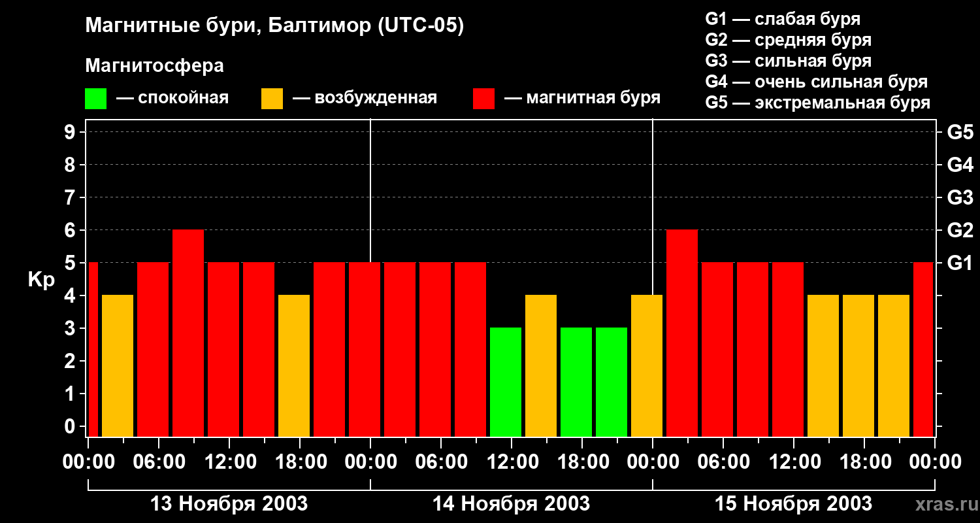
Task: Select the Kp 6 bar on 15 November
Action: click(x=682, y=333)
